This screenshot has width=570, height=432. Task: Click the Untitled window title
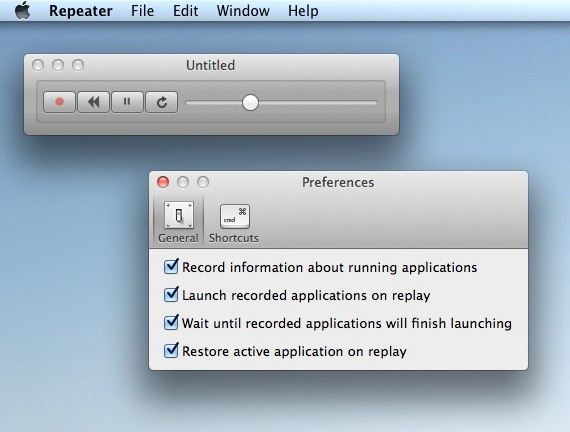(x=210, y=65)
